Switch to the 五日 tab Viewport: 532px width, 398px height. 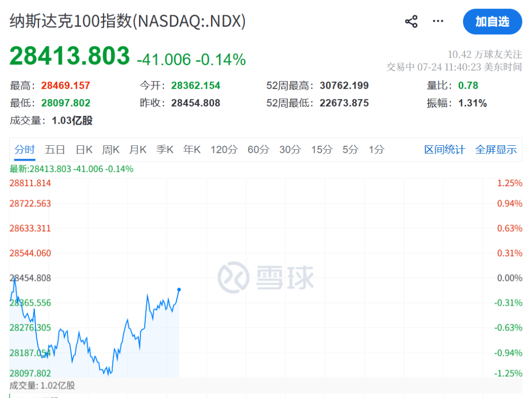point(55,150)
